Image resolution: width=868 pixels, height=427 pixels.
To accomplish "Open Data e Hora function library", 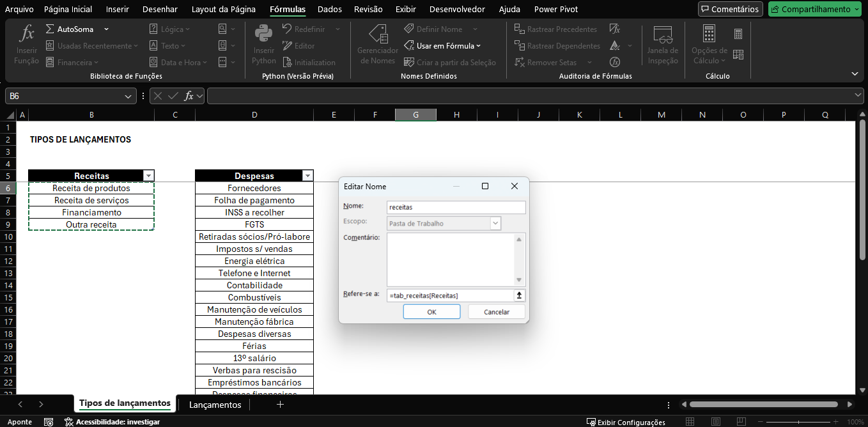I will click(x=178, y=63).
